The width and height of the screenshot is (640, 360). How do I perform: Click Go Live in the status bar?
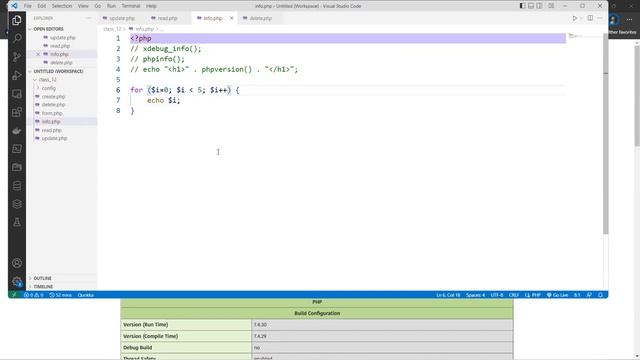coord(558,295)
